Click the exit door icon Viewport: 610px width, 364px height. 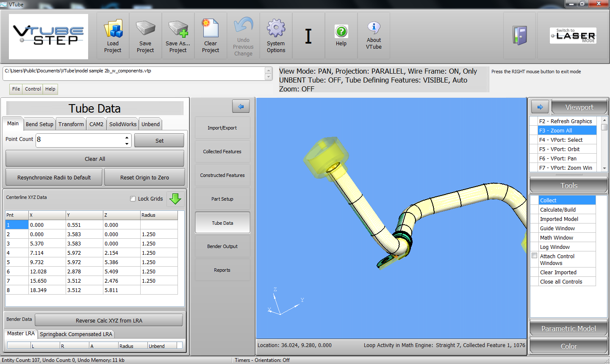(520, 36)
